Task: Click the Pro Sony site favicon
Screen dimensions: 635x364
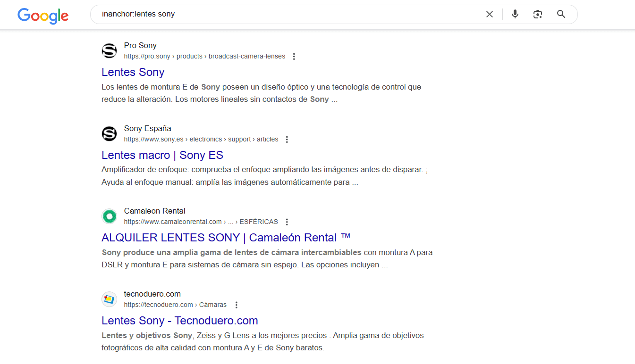Action: [109, 51]
